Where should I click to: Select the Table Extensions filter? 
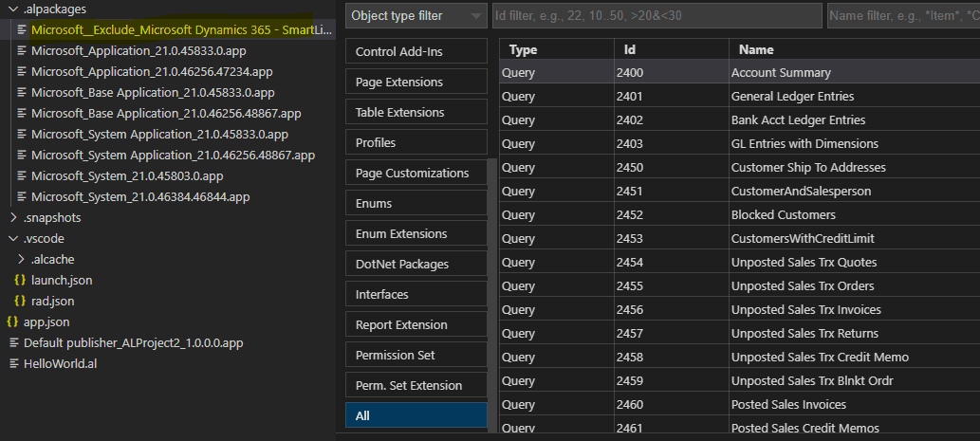[416, 113]
